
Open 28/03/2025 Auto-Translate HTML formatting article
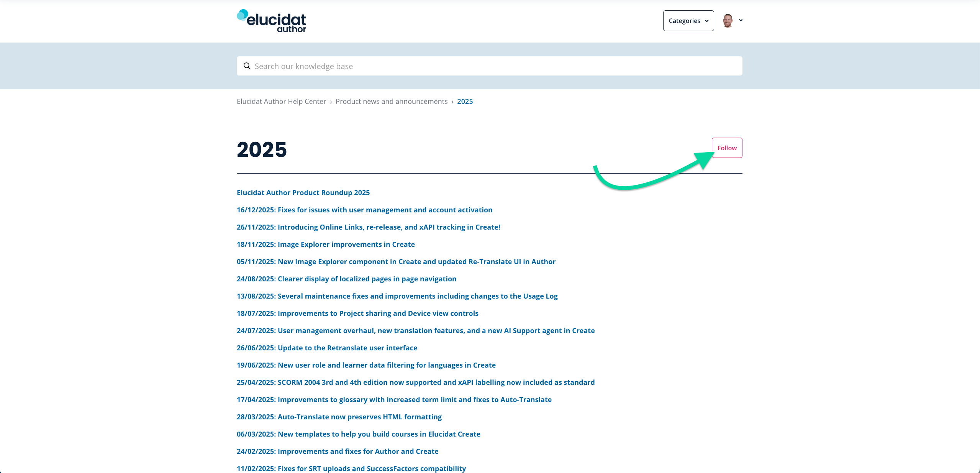click(x=339, y=417)
